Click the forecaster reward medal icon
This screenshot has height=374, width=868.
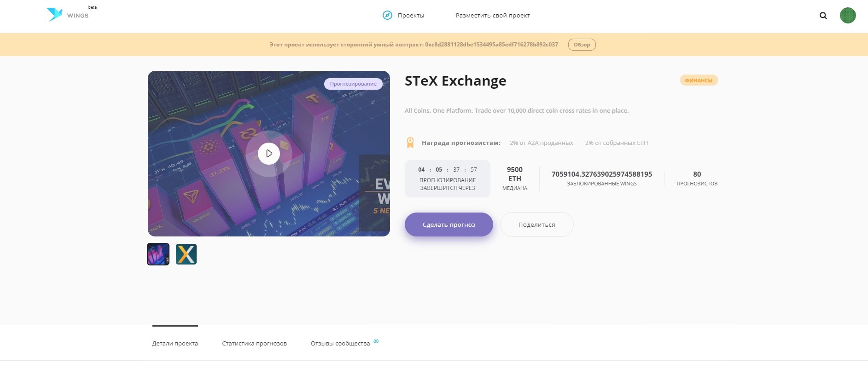click(410, 143)
